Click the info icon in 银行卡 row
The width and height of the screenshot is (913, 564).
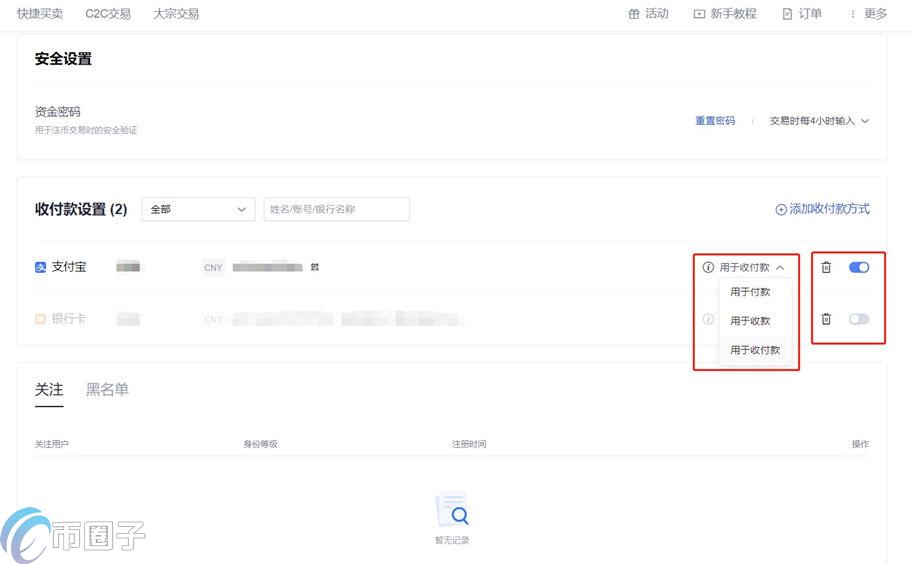click(708, 319)
